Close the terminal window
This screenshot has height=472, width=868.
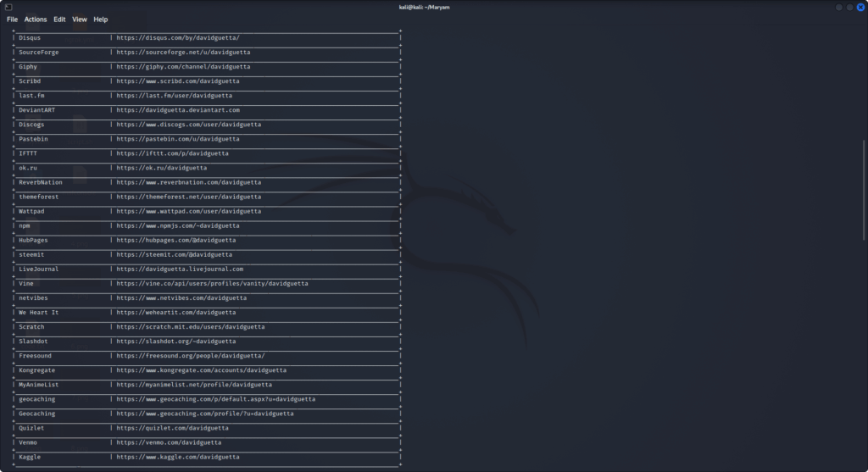click(860, 7)
